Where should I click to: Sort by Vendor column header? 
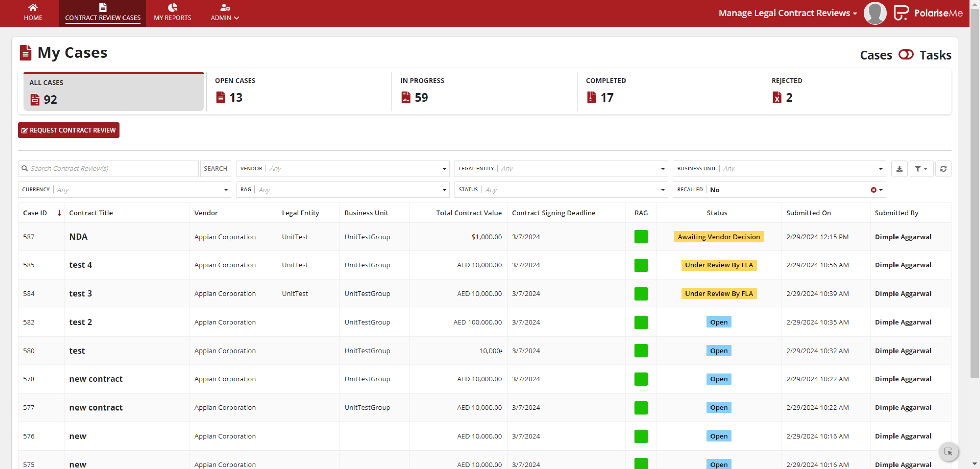pos(206,213)
